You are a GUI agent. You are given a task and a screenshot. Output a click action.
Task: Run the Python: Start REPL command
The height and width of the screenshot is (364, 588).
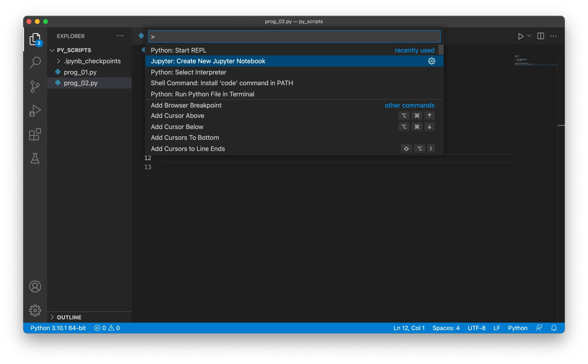[x=178, y=50]
